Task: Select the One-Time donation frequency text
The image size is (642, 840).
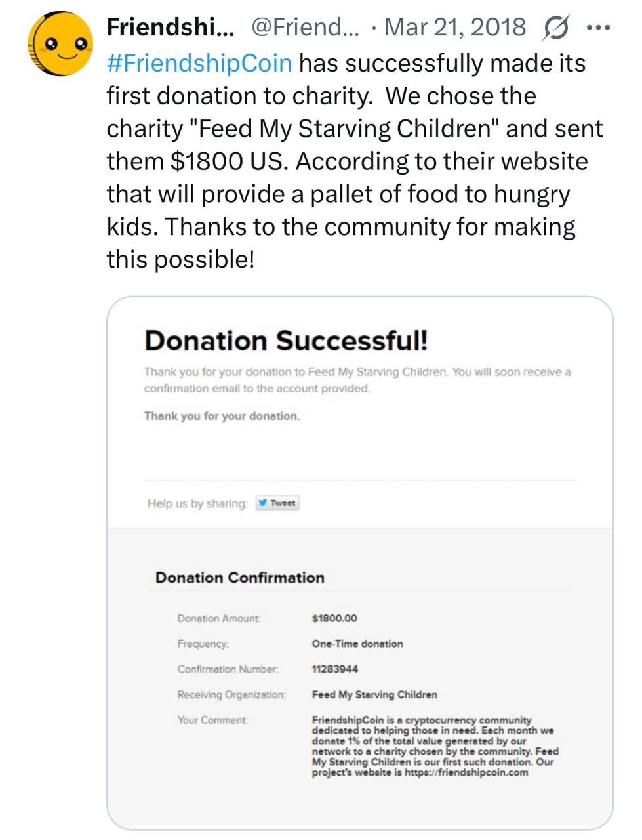Action: pyautogui.click(x=357, y=644)
